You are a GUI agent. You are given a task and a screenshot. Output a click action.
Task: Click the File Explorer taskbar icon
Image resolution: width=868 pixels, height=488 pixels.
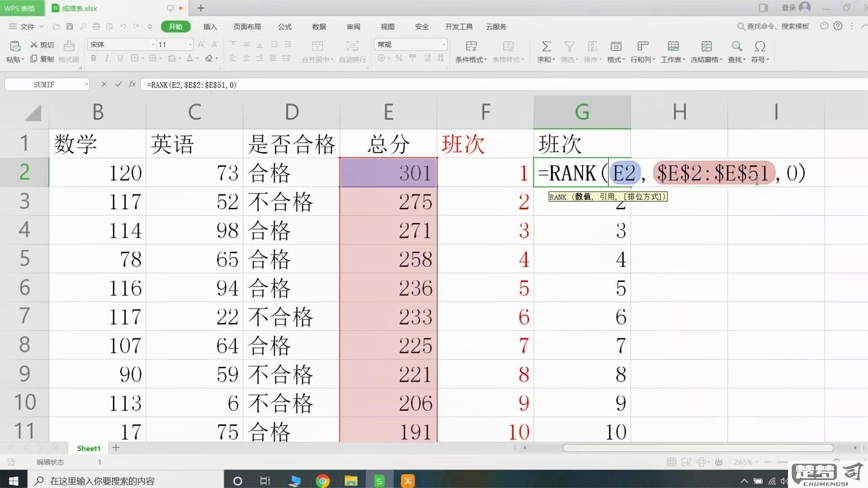(351, 481)
